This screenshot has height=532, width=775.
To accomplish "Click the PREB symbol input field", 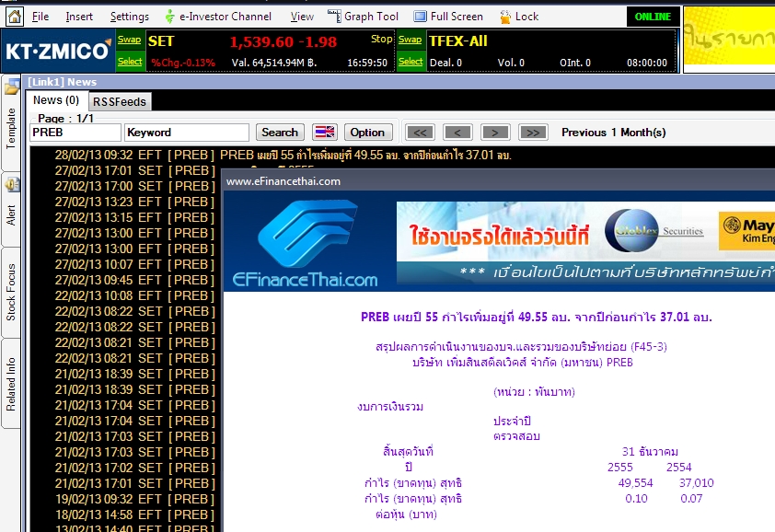I will [75, 133].
